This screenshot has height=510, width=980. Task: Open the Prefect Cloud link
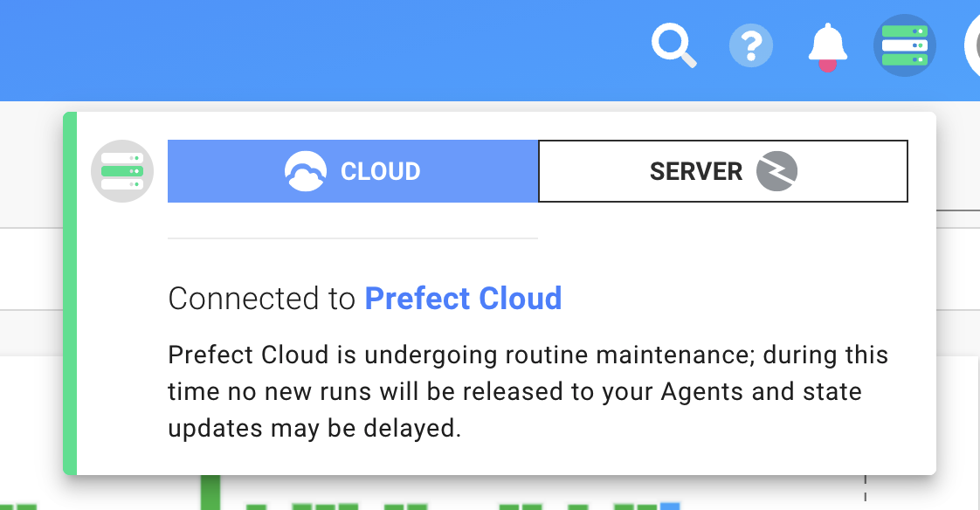(463, 299)
